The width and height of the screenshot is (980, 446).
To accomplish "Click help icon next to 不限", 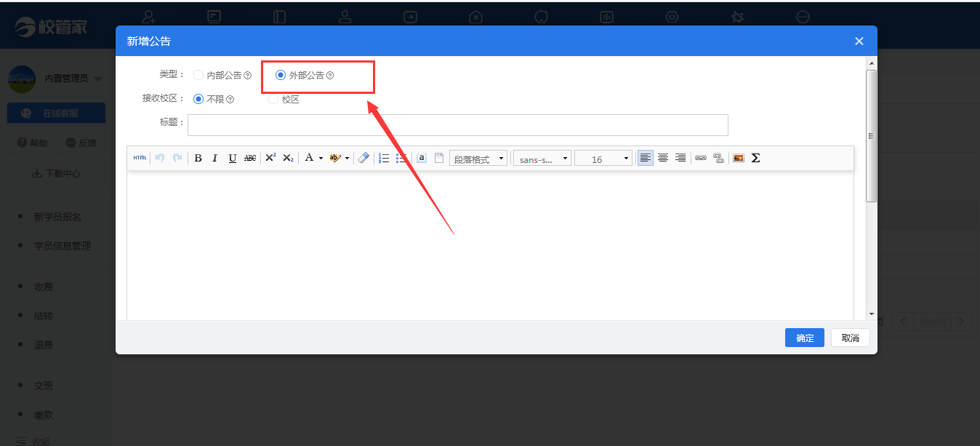I will (230, 100).
